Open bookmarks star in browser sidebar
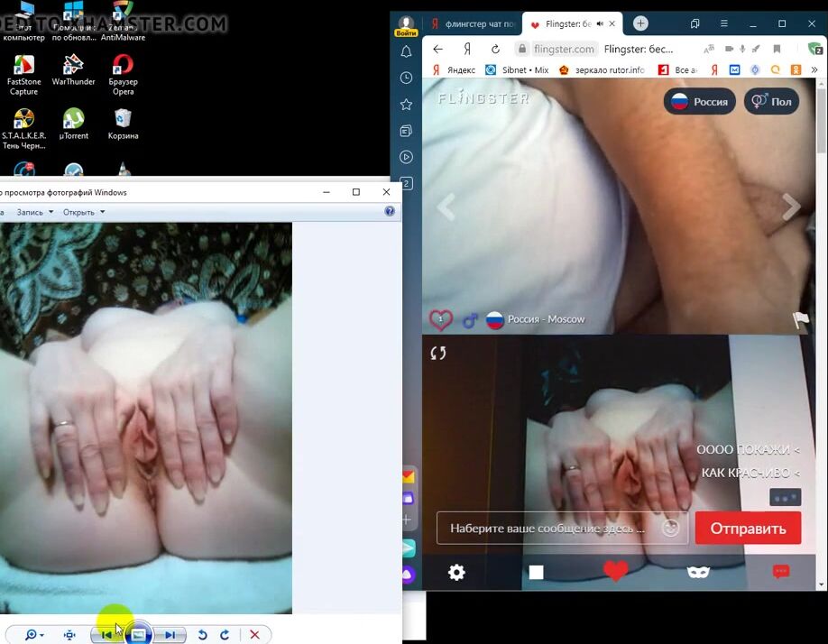The width and height of the screenshot is (828, 644). [x=407, y=105]
